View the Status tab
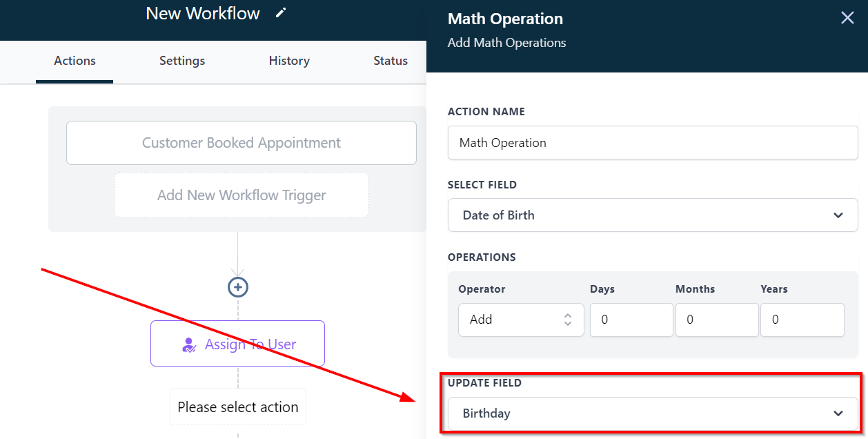The width and height of the screenshot is (868, 439). tap(391, 61)
